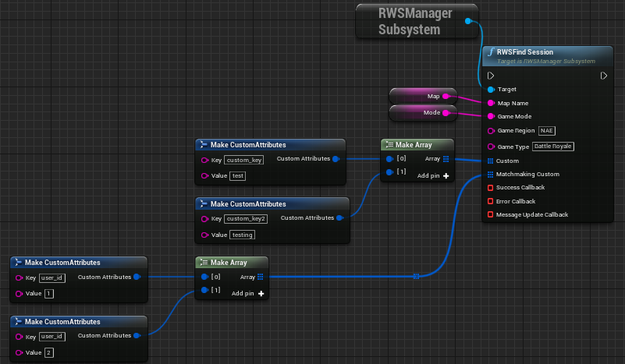Click the red Success Callback pin
Screen dimensions: 625x364
490,188
